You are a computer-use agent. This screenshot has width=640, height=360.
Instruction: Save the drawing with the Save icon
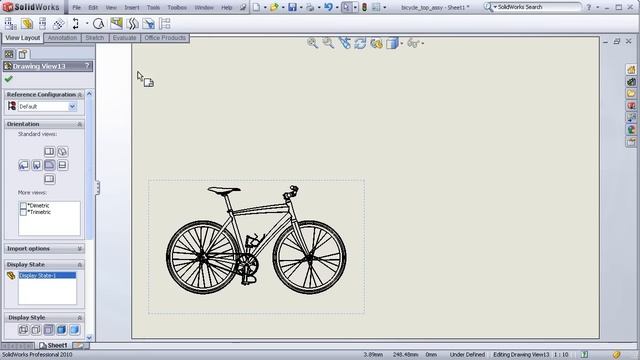point(292,7)
